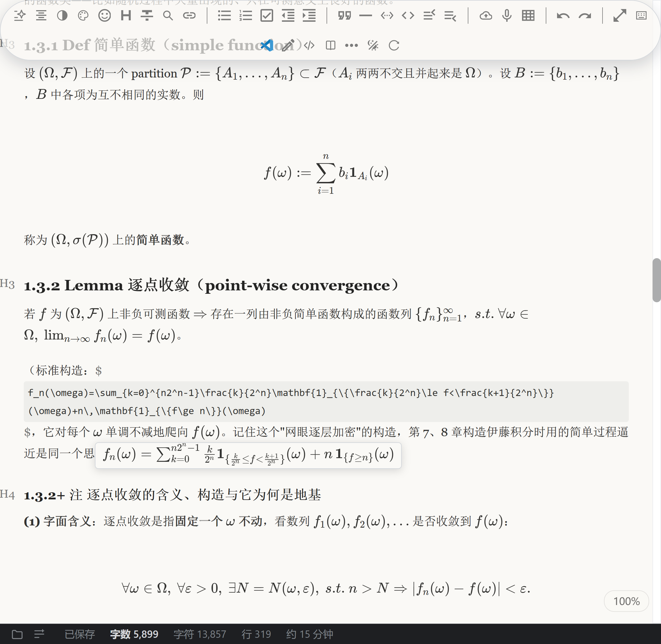Click the displayed f(ω) summation formula
The height and width of the screenshot is (644, 661).
coord(326,173)
